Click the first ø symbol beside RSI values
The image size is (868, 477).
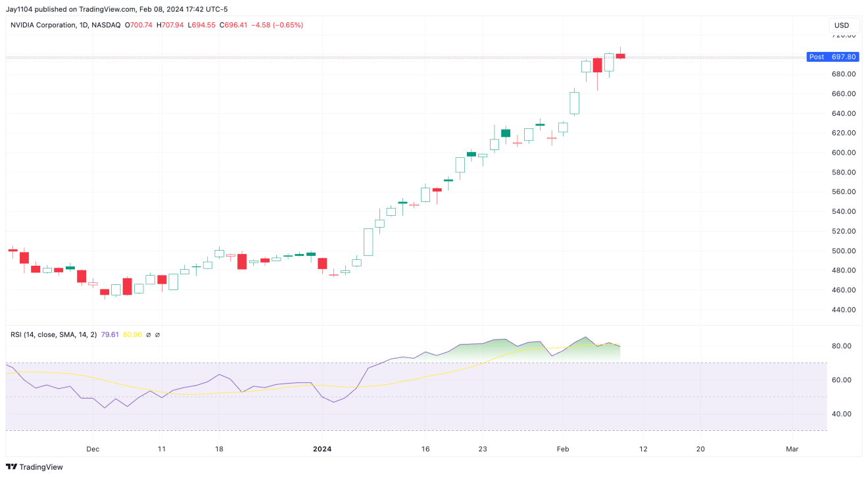click(148, 335)
